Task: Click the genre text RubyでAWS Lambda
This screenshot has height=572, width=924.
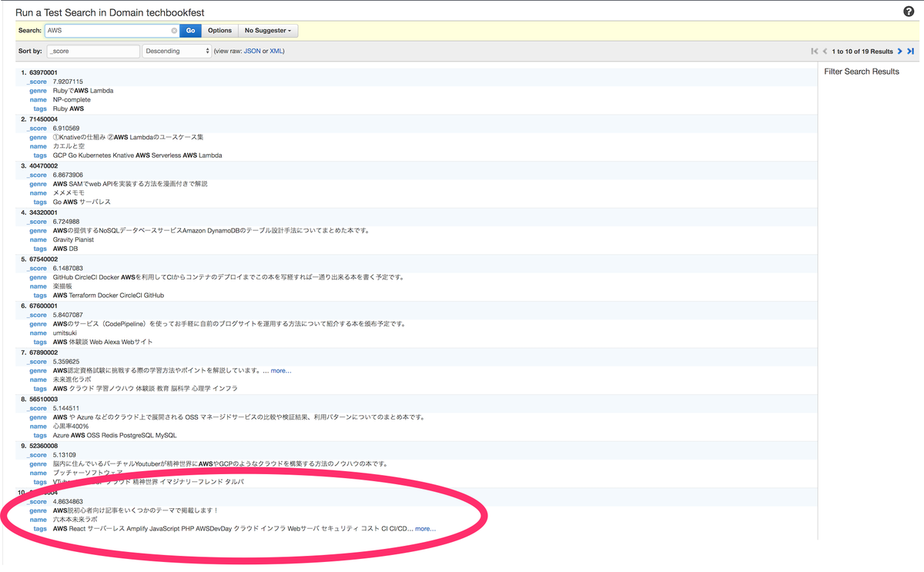Action: (x=83, y=91)
